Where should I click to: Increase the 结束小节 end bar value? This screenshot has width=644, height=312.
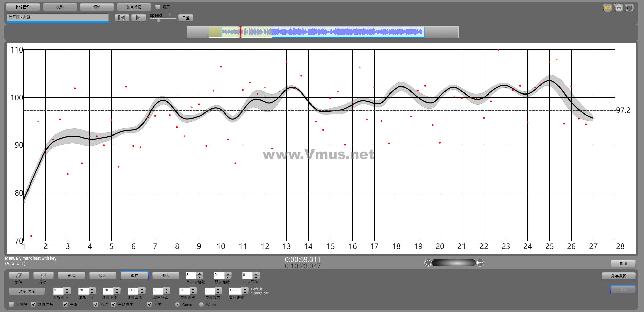pyautogui.click(x=92, y=289)
